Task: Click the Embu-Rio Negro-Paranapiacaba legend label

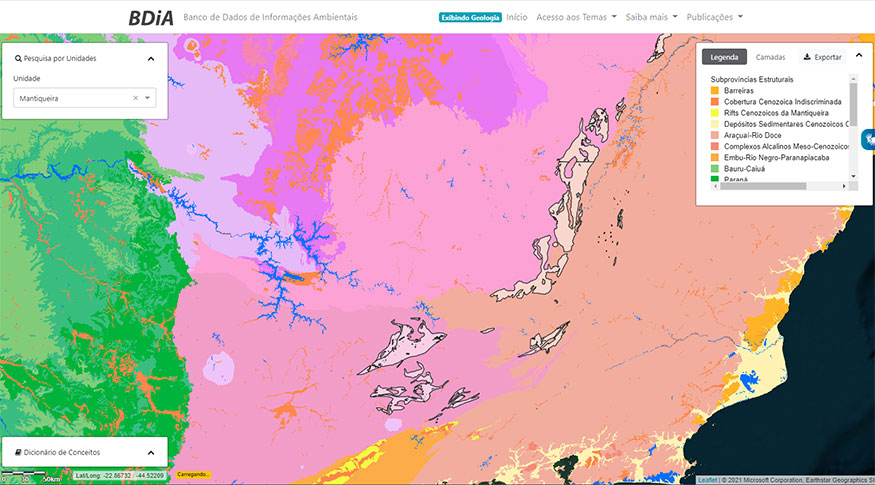Action: tap(776, 157)
